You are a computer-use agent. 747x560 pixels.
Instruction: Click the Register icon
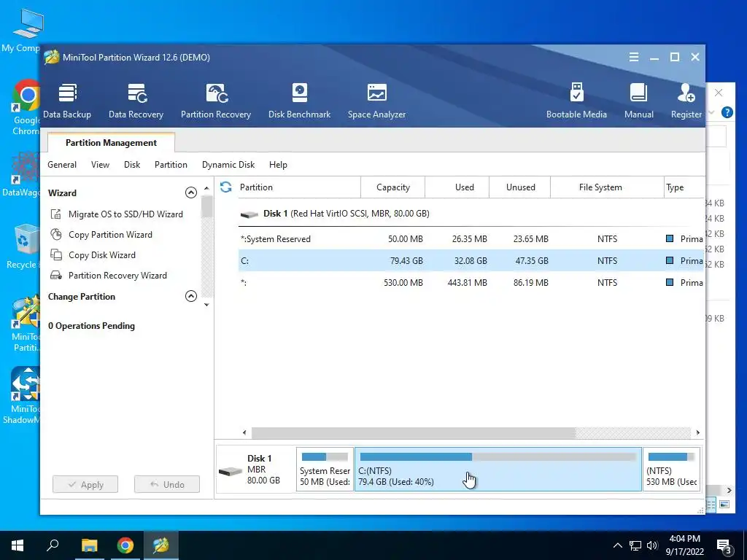click(686, 101)
